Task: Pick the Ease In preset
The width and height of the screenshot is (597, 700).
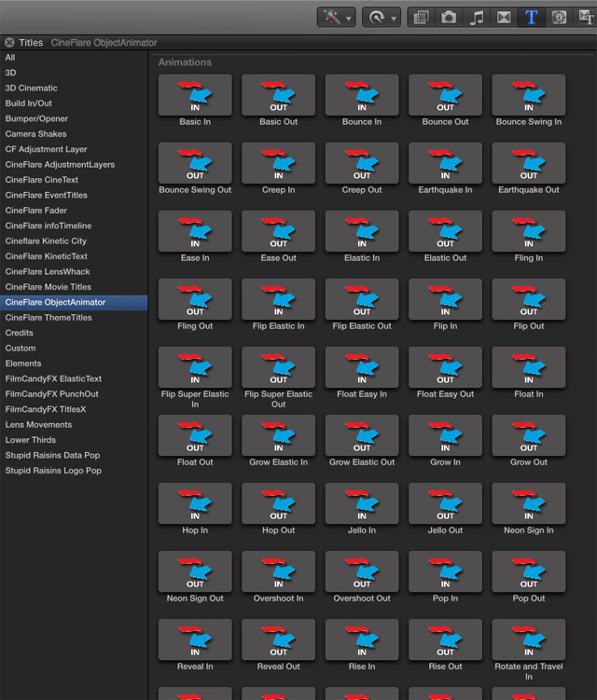Action: [x=195, y=231]
